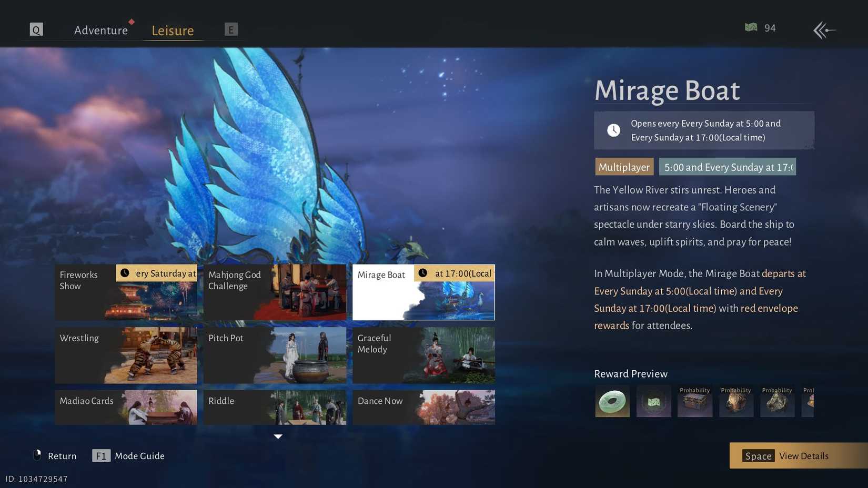Click the mouse Return icon at bottom left

click(x=37, y=455)
